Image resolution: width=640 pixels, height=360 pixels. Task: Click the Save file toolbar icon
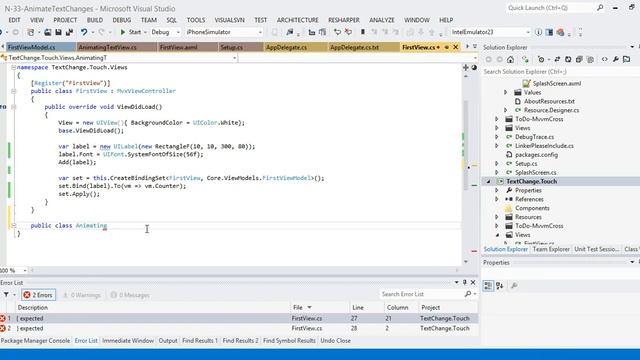58,32
